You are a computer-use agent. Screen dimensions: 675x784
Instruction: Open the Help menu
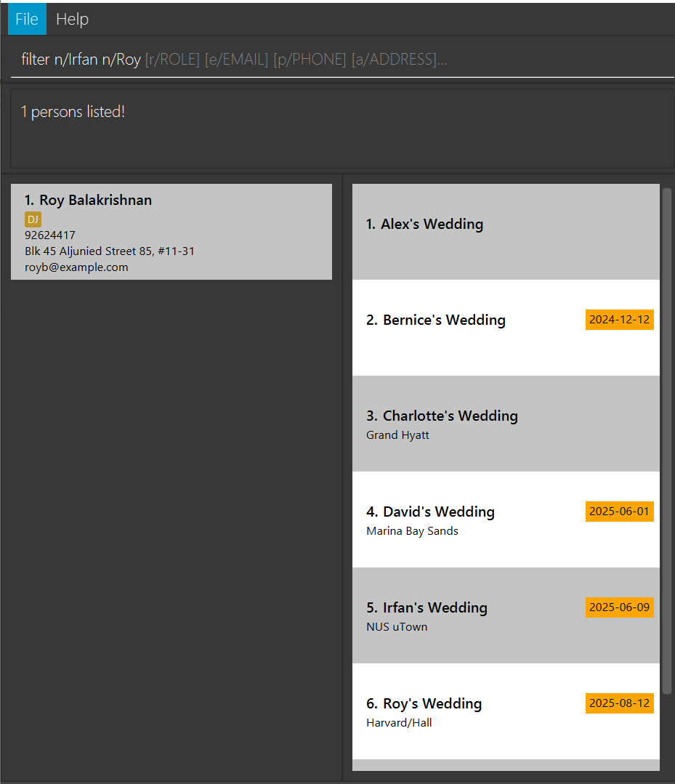72,19
